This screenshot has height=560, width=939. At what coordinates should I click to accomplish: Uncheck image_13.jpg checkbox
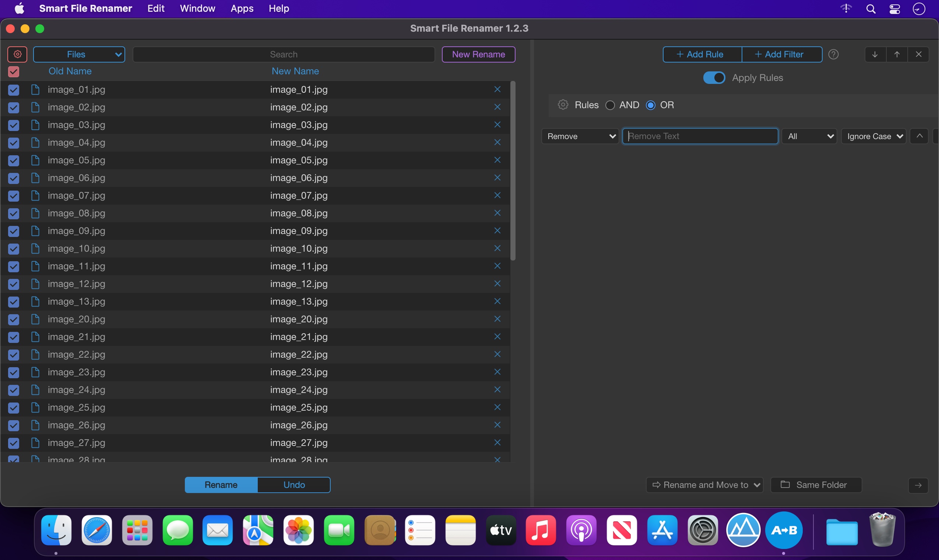click(14, 302)
